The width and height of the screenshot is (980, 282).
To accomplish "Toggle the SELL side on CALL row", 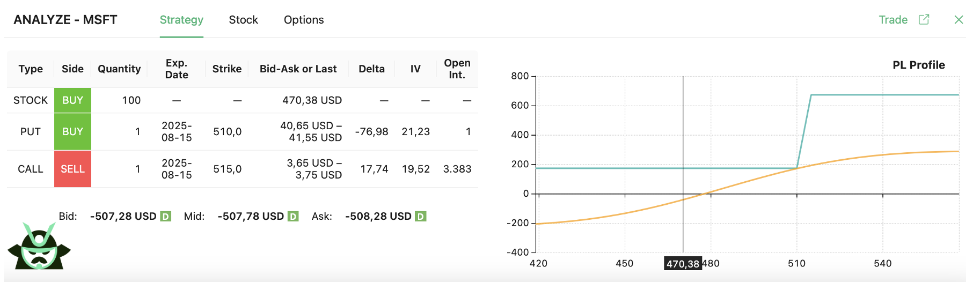I will (x=72, y=169).
